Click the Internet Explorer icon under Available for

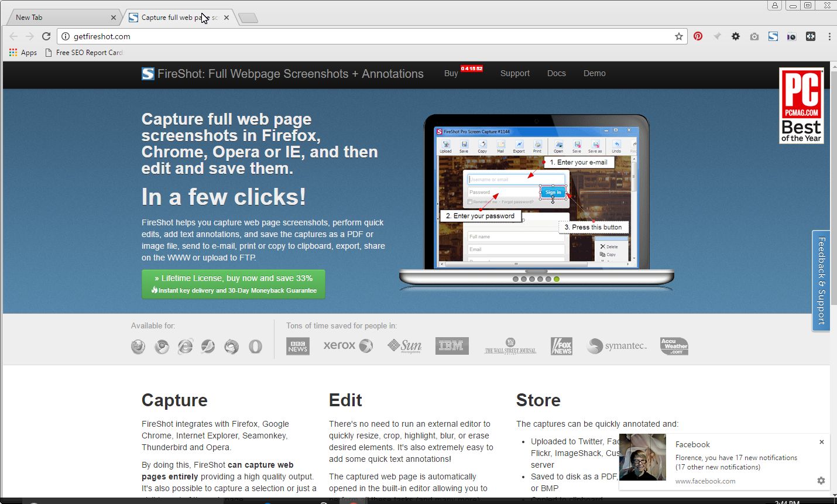click(x=185, y=347)
